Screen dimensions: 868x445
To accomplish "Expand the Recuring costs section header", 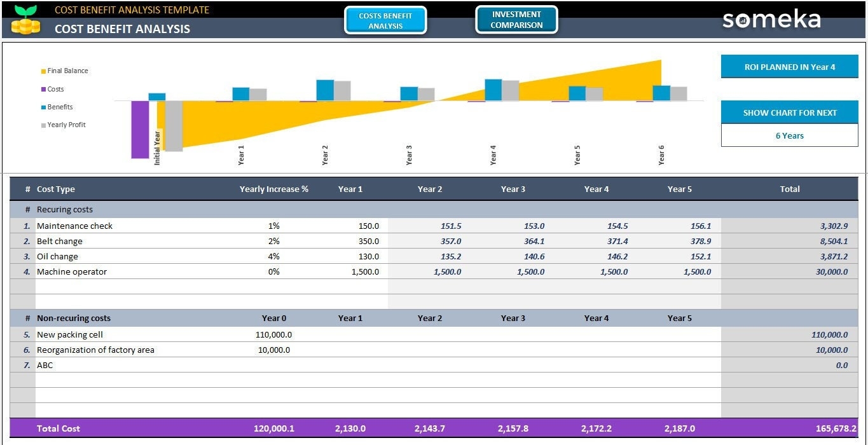I will 64,209.
